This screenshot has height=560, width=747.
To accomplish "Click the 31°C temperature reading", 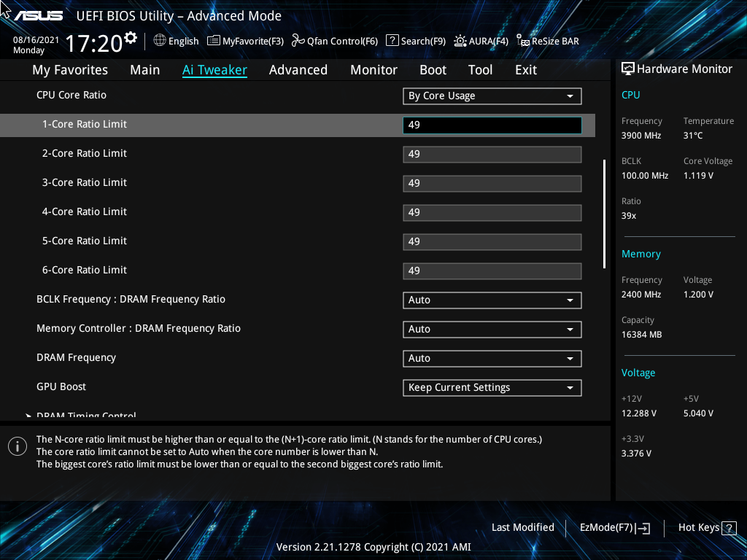I will (693, 135).
